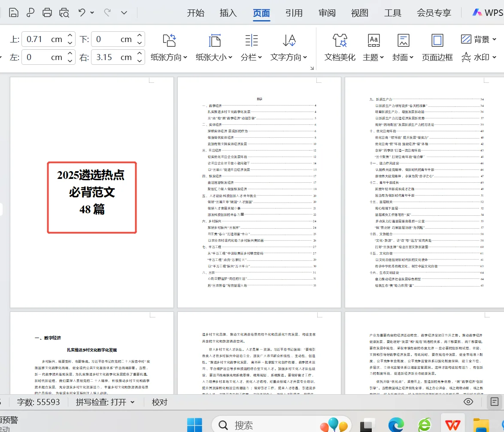Open the Windows Start menu
This screenshot has width=504, height=432.
[194, 425]
